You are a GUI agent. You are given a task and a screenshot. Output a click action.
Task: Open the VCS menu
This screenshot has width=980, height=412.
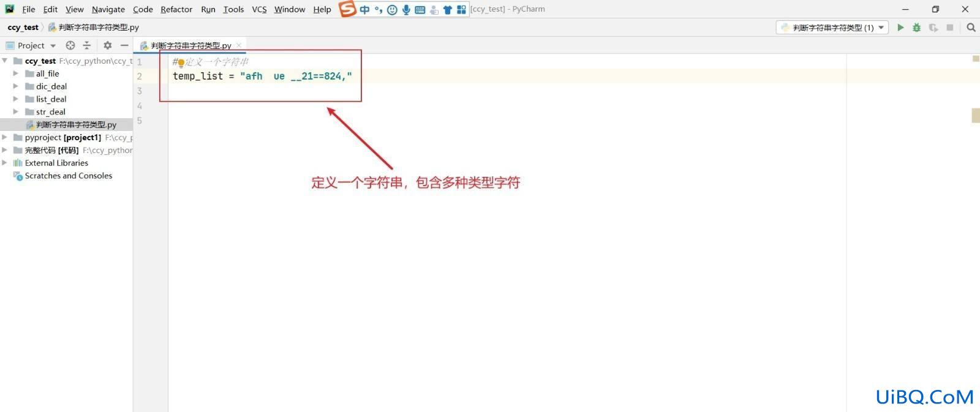point(259,9)
